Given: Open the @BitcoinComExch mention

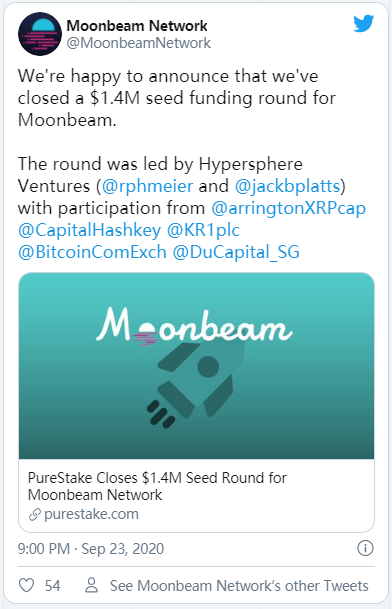Looking at the screenshot, I should click(x=92, y=252).
